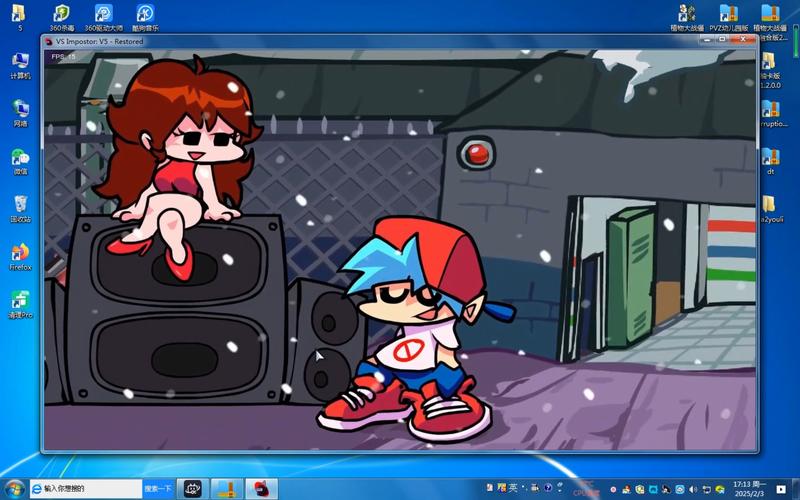Open 360驱动大师 desktop shortcut
Image resolution: width=800 pixels, height=500 pixels.
point(104,17)
